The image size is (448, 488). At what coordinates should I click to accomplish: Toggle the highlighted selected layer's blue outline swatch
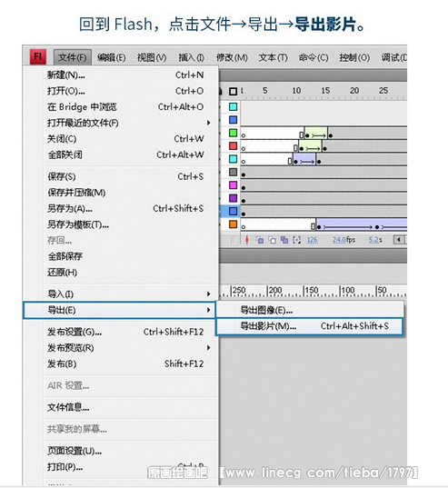(x=233, y=212)
